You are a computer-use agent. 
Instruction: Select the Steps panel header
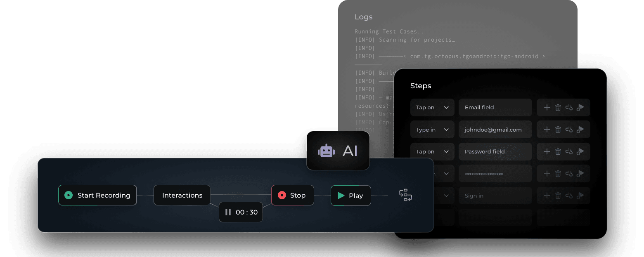(x=420, y=86)
